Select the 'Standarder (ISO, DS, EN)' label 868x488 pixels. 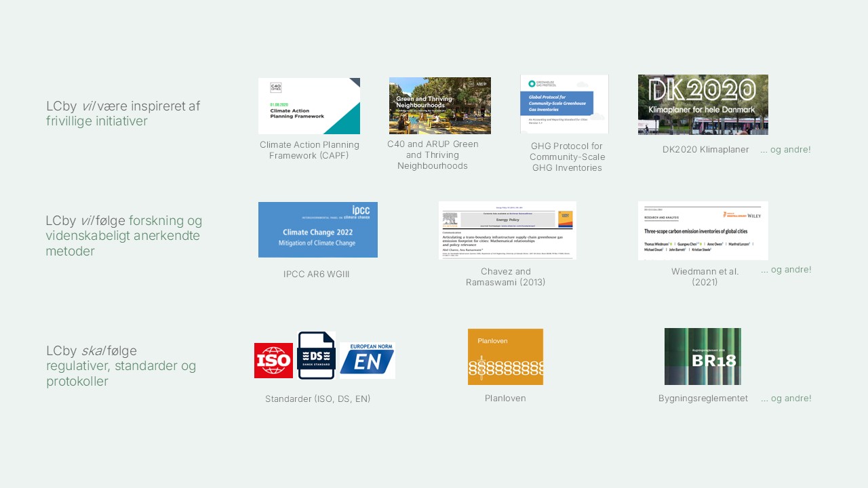point(317,399)
